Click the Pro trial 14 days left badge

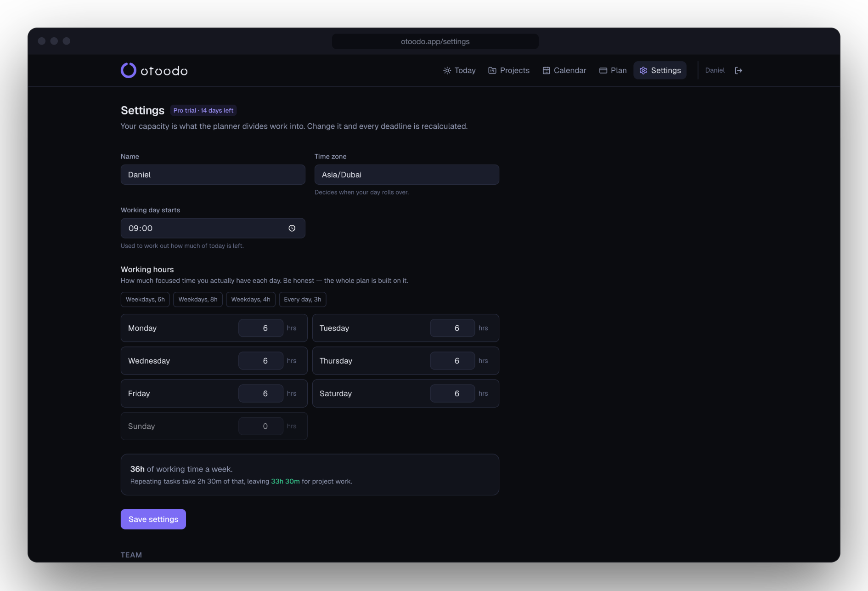coord(203,110)
